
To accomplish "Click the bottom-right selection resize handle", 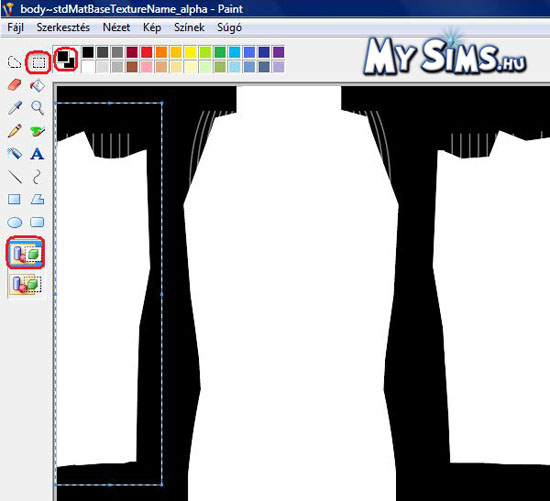I will (162, 485).
